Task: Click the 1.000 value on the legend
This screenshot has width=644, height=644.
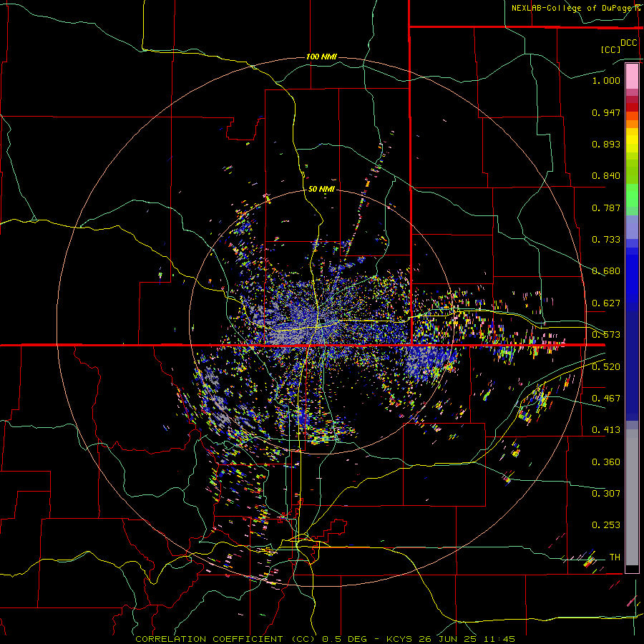Action: (x=606, y=80)
